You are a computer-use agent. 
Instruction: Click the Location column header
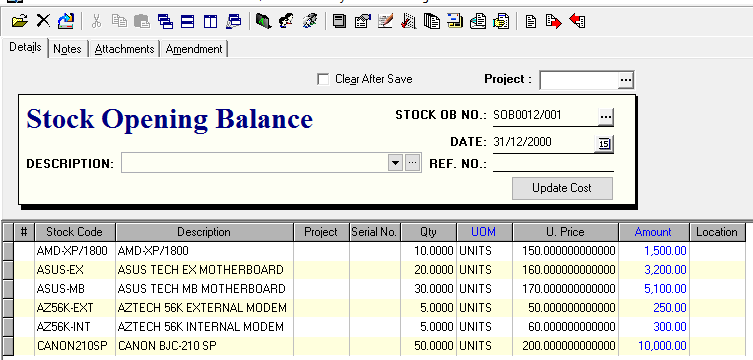tap(717, 232)
